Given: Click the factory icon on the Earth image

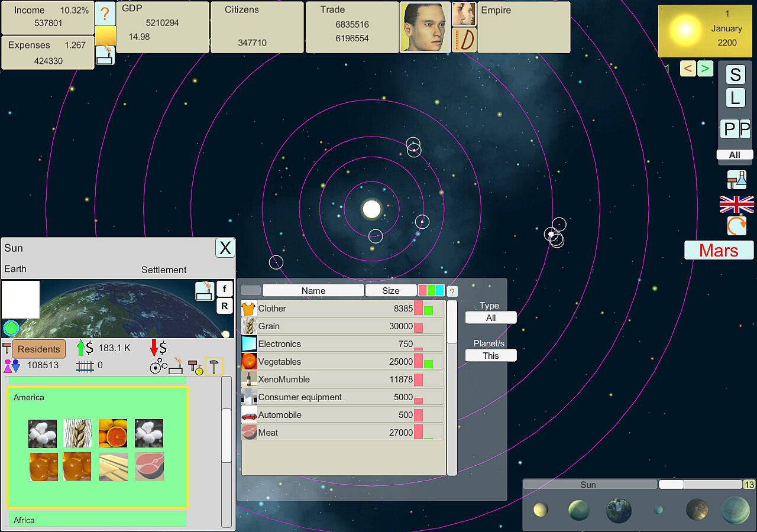Looking at the screenshot, I should 205,291.
